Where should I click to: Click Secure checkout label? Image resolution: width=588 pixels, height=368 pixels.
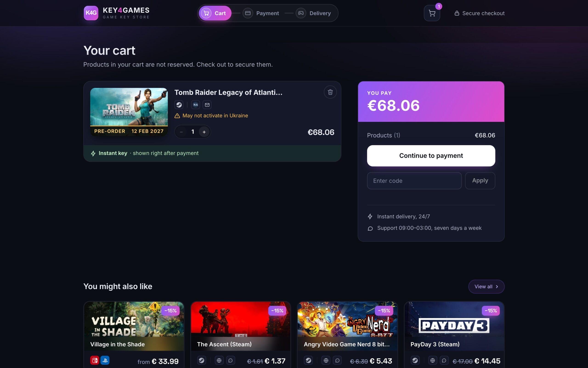(x=479, y=13)
